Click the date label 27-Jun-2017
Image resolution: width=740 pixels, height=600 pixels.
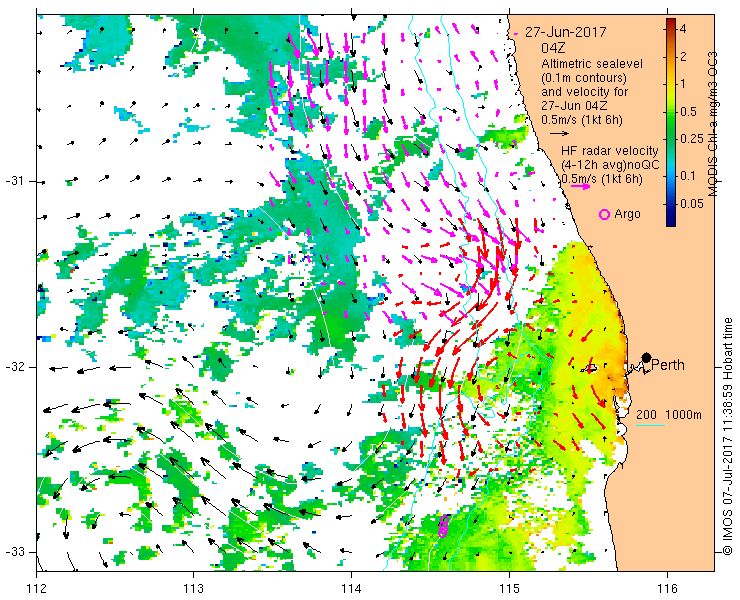pyautogui.click(x=566, y=33)
